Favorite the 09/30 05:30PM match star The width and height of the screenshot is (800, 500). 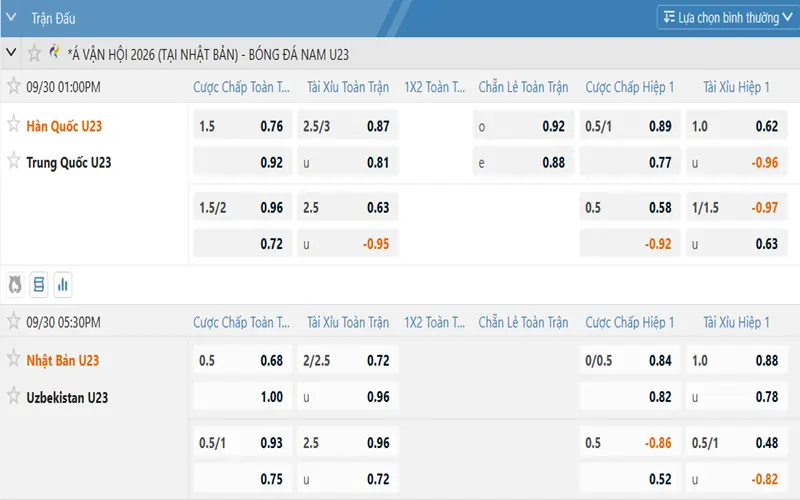coord(14,321)
